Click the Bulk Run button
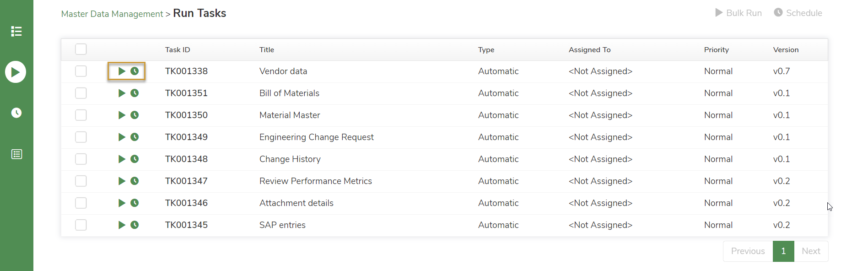Image resolution: width=868 pixels, height=271 pixels. (738, 13)
